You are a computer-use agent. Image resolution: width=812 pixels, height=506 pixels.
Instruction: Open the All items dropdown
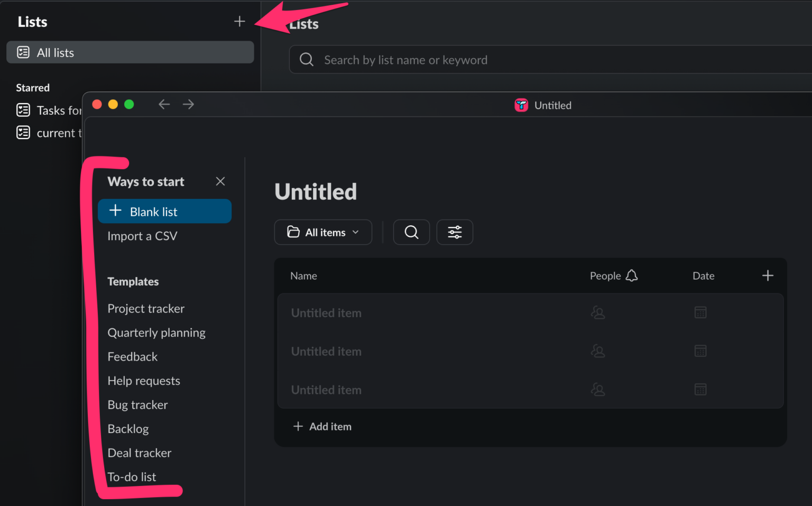(x=323, y=232)
